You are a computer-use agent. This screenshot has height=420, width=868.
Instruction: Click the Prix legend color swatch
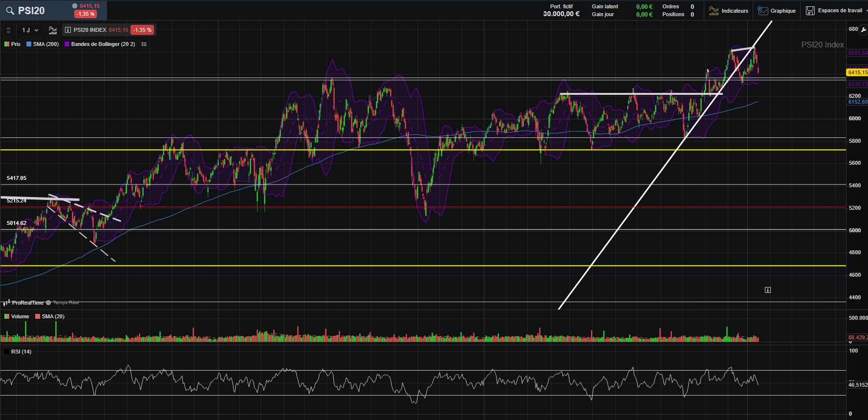(x=7, y=44)
